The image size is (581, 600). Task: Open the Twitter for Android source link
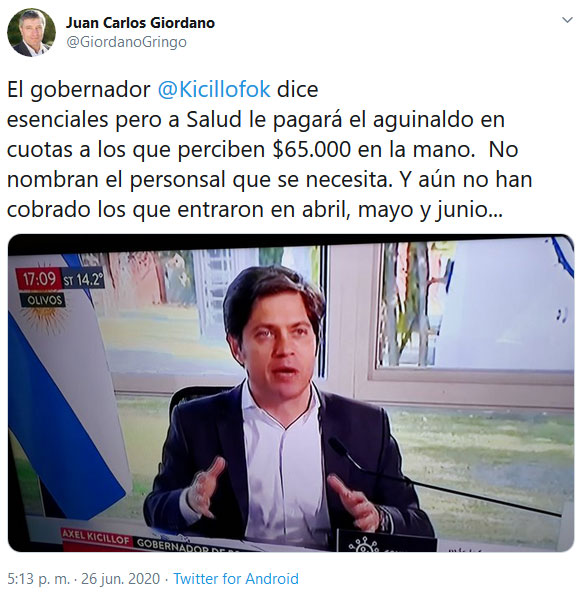coord(236,579)
